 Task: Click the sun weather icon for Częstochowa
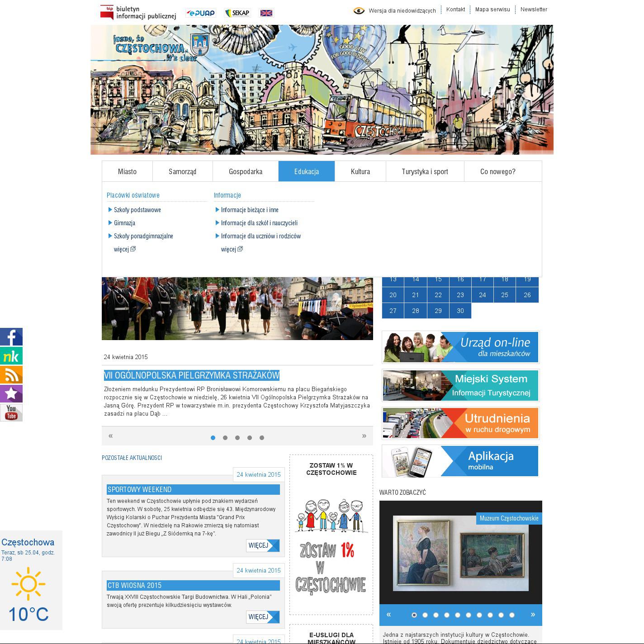28,584
